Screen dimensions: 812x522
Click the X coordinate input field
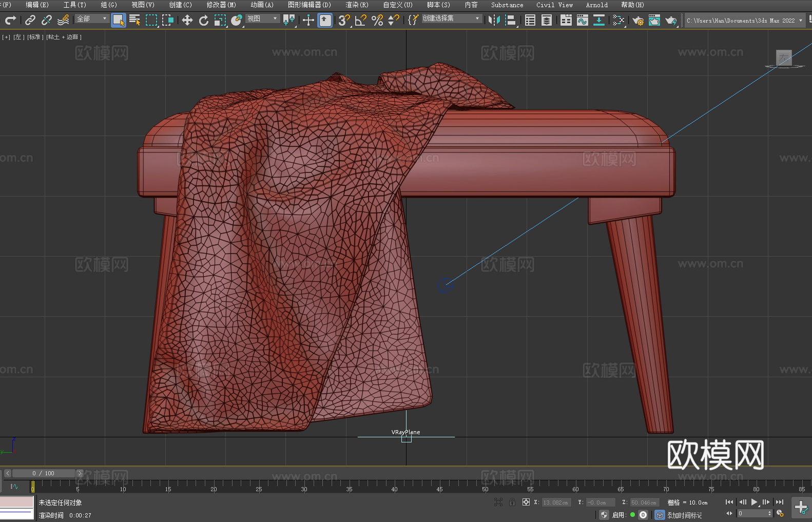coord(556,502)
